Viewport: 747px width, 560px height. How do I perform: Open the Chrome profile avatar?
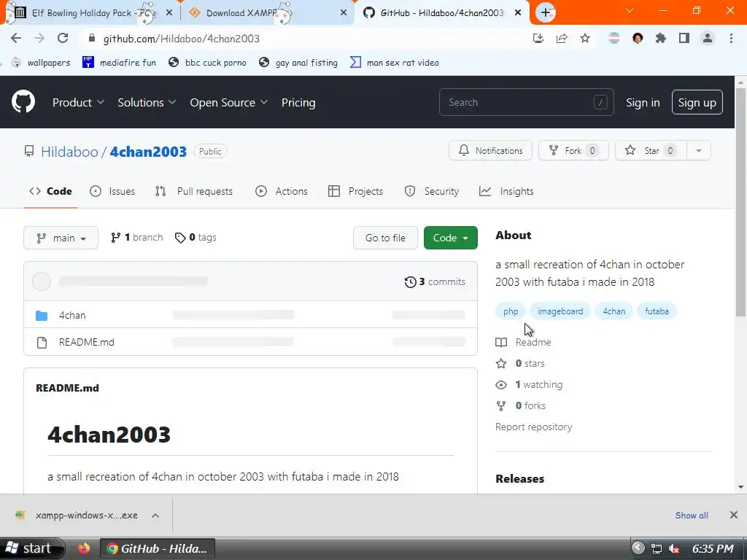click(x=708, y=39)
